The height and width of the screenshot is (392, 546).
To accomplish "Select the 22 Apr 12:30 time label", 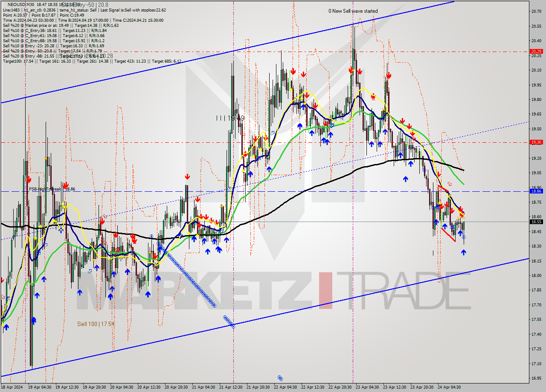I will [313, 387].
